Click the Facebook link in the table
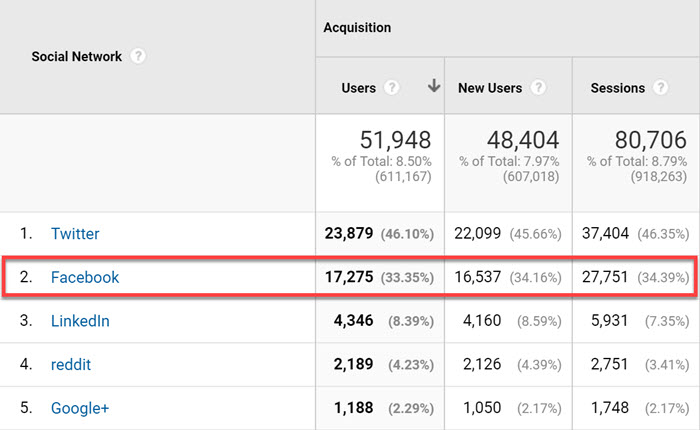Image resolution: width=700 pixels, height=430 pixels. pyautogui.click(x=84, y=278)
